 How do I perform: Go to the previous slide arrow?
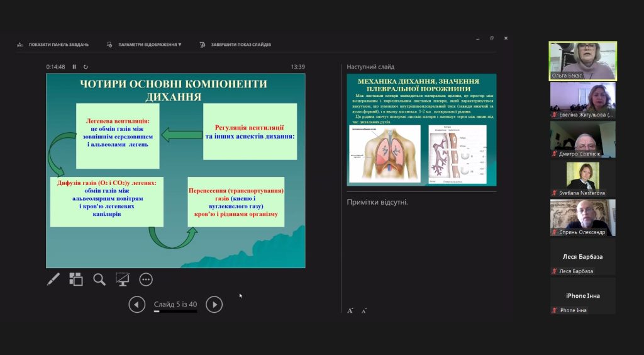tap(137, 305)
